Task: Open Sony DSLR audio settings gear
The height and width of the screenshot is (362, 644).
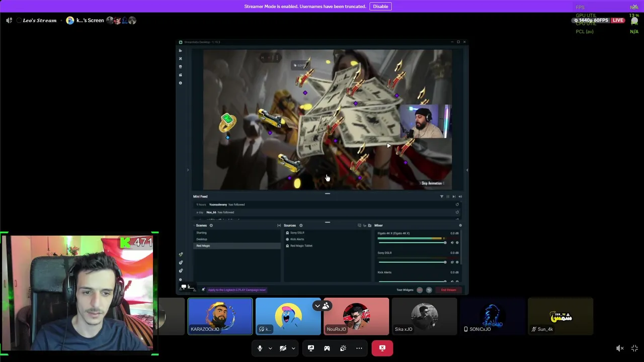Action: (457, 262)
